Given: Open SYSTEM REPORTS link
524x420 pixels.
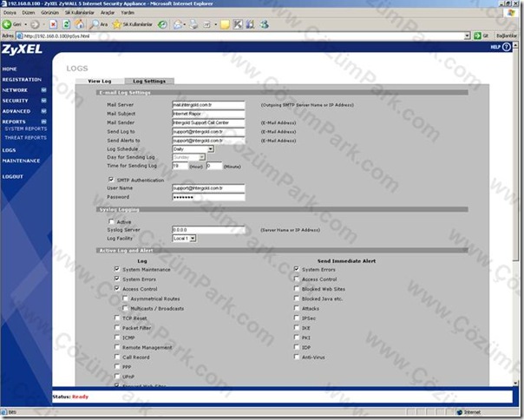Looking at the screenshot, I should click(26, 128).
